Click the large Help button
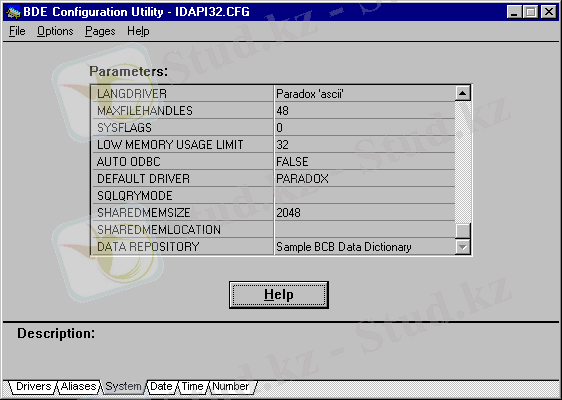Image resolution: width=562 pixels, height=400 pixels. coord(279,295)
